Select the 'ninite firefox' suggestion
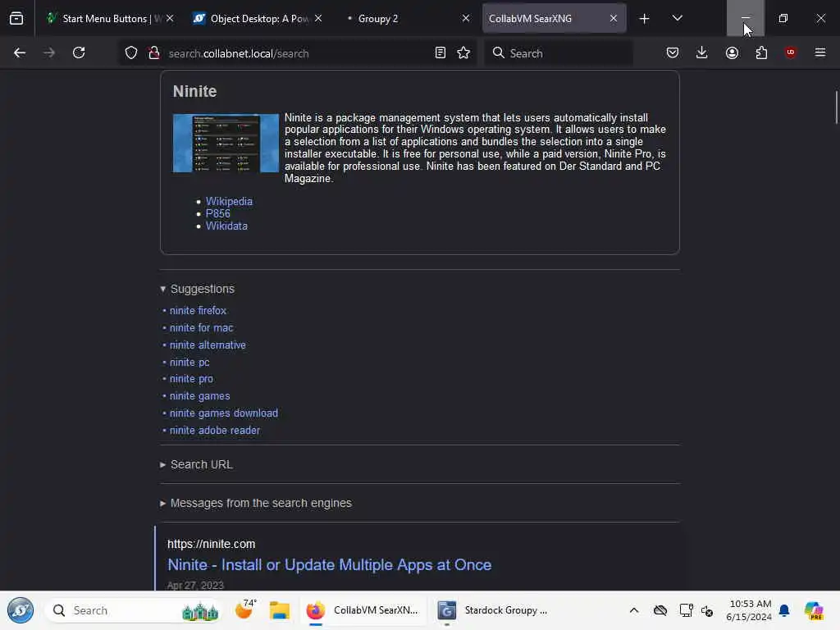This screenshot has height=630, width=840. point(199,311)
